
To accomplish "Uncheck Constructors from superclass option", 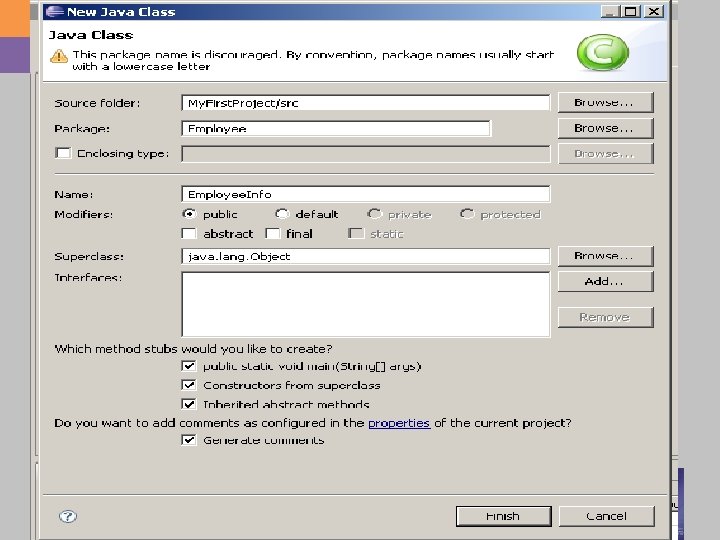I will pos(189,385).
